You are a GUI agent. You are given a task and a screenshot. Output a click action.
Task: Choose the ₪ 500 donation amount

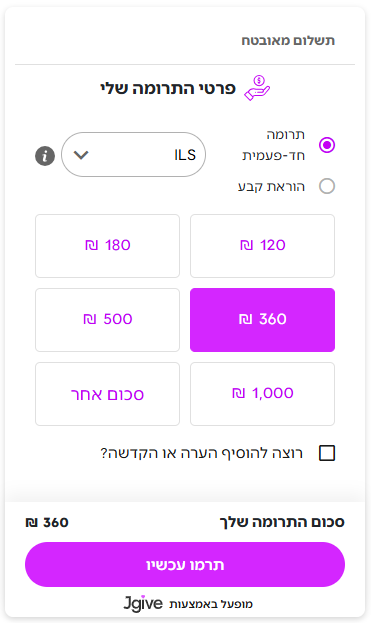(x=107, y=320)
